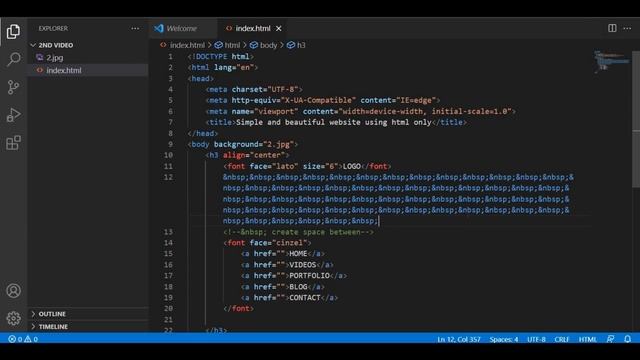Change HTML language mode in status bar
This screenshot has height=360, width=640.
click(x=587, y=339)
